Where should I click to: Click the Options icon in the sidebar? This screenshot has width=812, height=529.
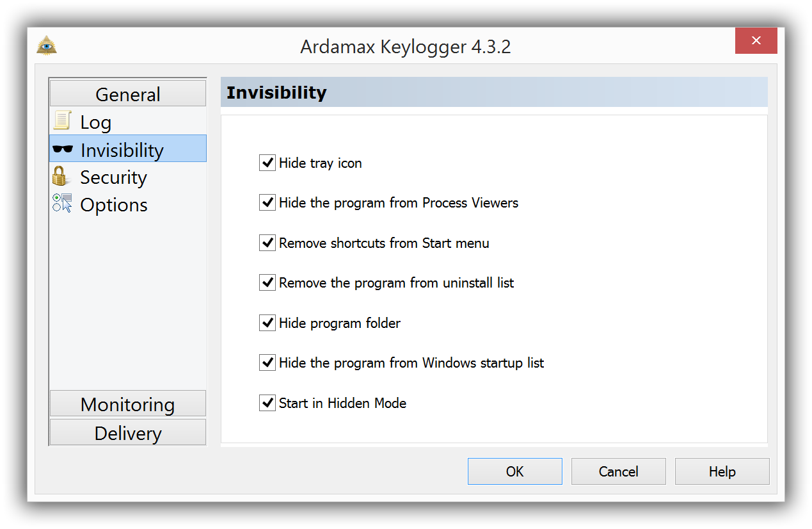62,204
